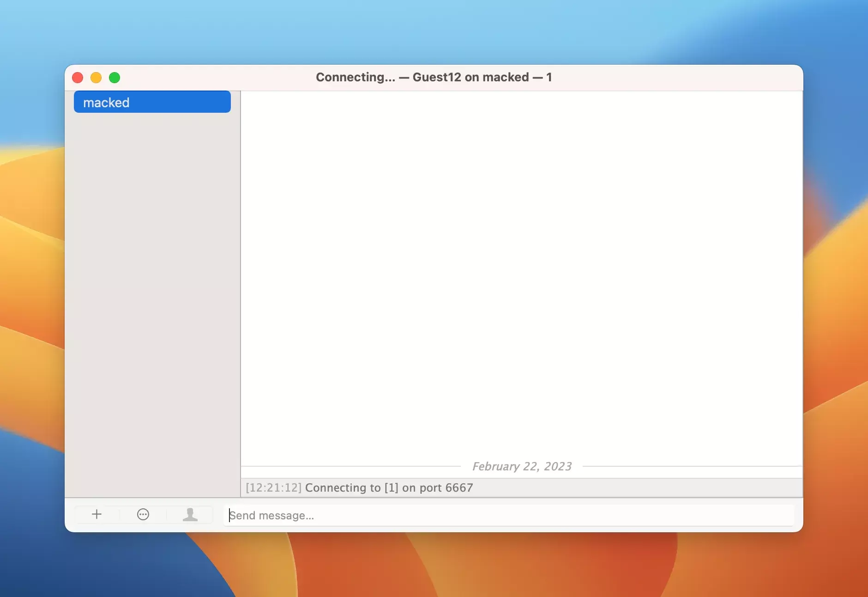Click the plus button to add a connection
Viewport: 868px width, 597px height.
coord(96,514)
